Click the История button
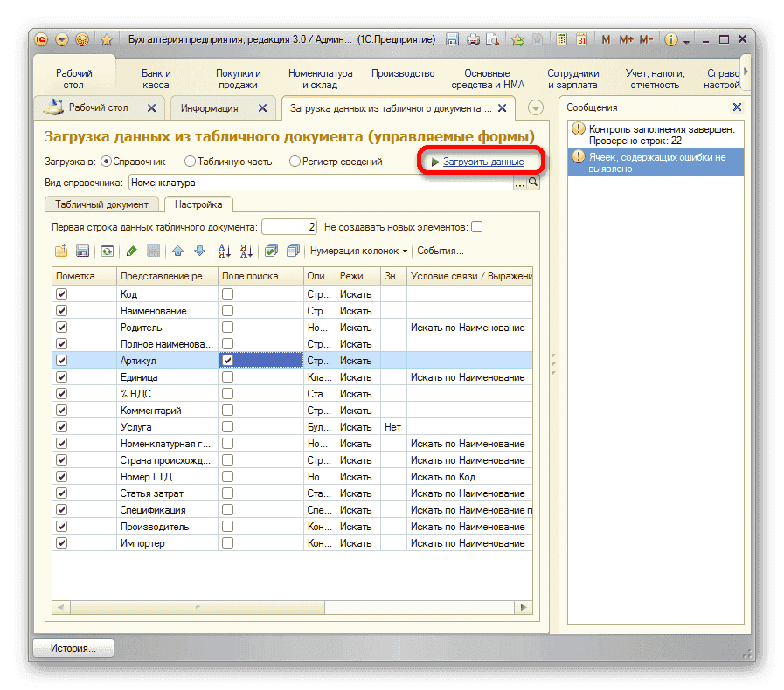 point(74,648)
